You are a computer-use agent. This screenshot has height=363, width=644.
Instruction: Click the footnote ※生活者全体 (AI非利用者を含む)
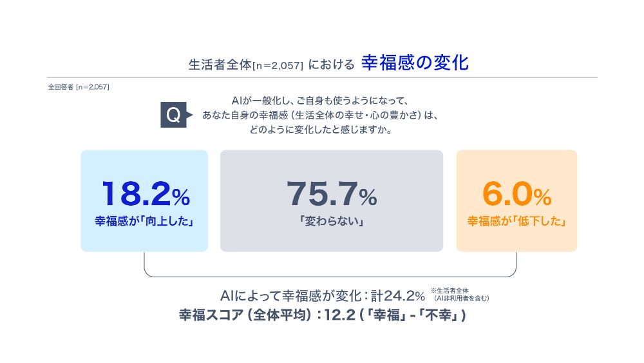tap(460, 295)
